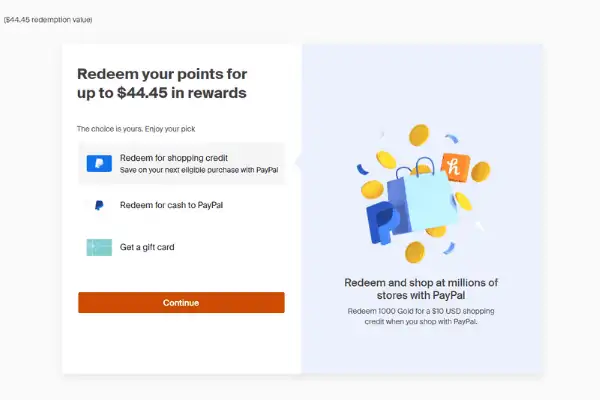The width and height of the screenshot is (600, 400).
Task: Click the orange Honey 'h' icon
Action: (x=455, y=167)
